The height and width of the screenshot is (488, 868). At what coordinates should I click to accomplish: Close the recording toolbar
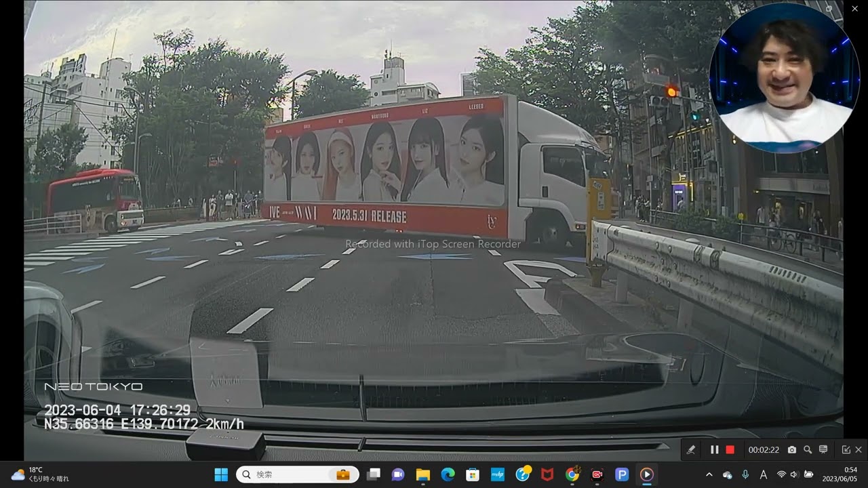point(859,450)
